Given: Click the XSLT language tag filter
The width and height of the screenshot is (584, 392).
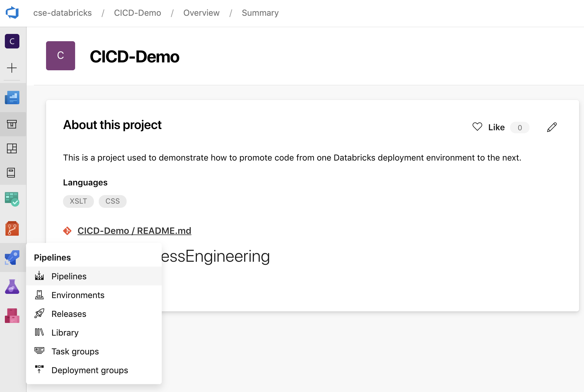Looking at the screenshot, I should click(x=78, y=201).
